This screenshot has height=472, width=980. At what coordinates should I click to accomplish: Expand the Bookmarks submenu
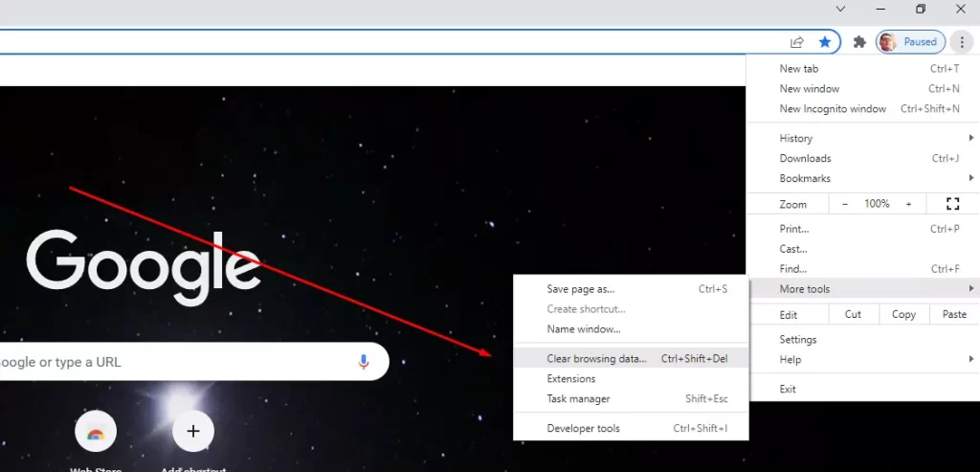click(x=863, y=178)
